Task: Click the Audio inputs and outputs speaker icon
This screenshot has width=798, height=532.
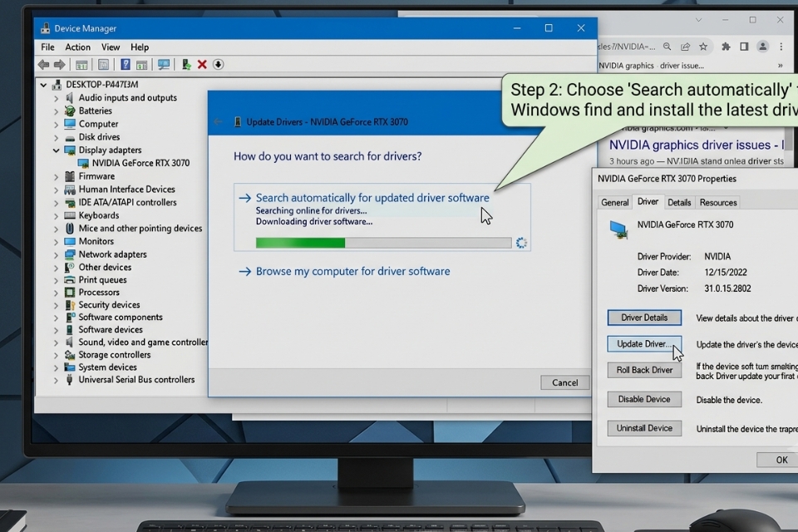Action: (x=70, y=98)
